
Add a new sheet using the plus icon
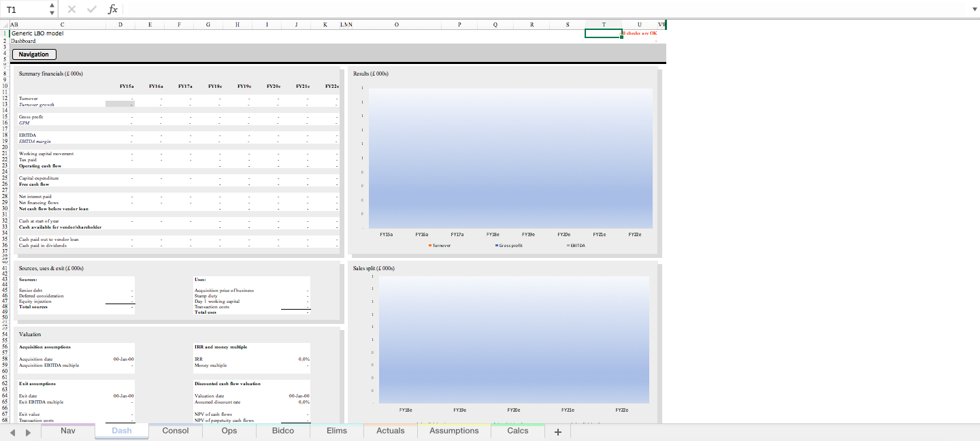pyautogui.click(x=557, y=431)
